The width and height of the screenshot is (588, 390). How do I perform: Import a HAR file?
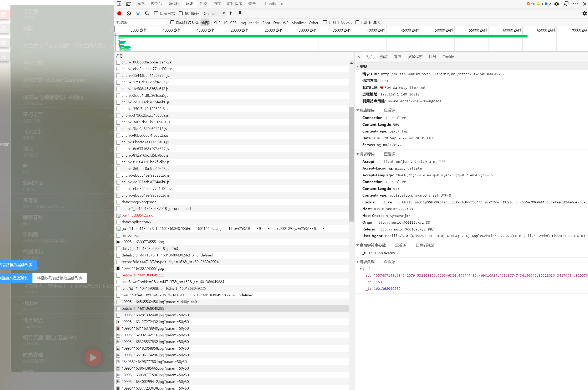230,14
